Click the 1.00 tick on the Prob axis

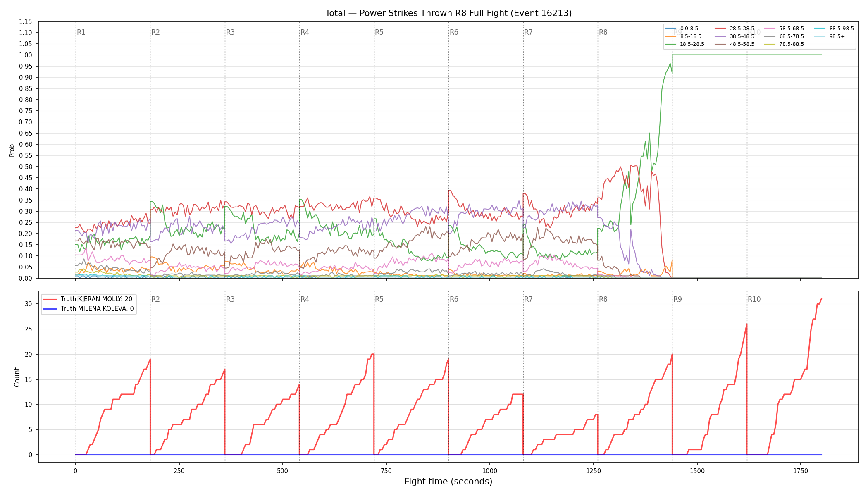click(x=26, y=55)
